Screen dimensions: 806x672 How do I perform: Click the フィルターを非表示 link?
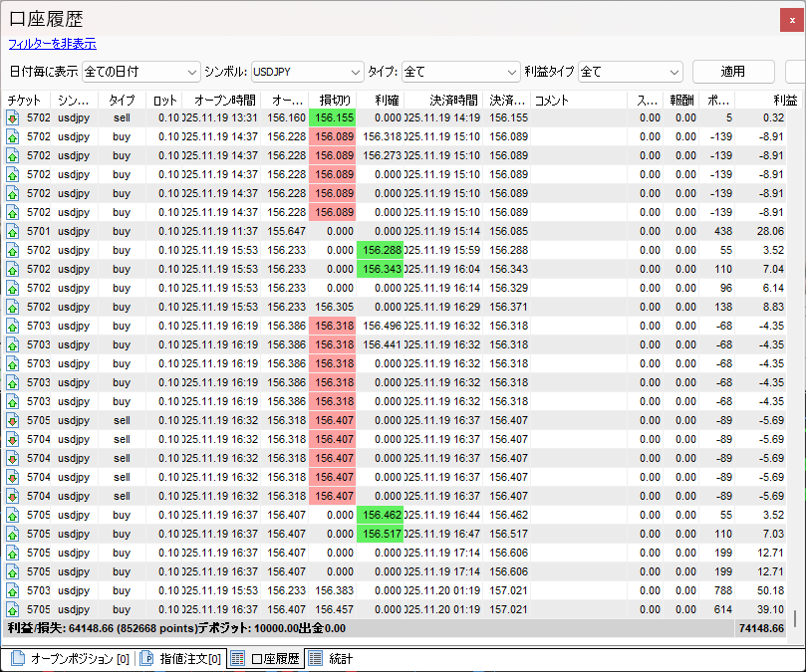(x=52, y=44)
